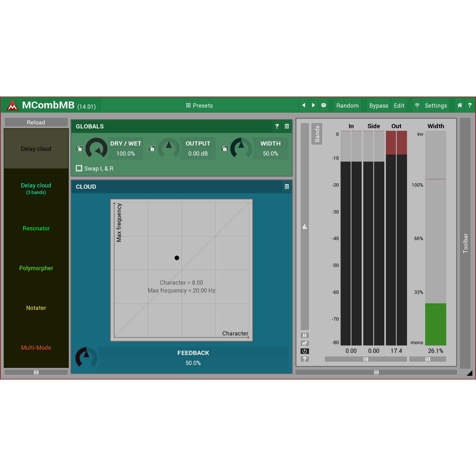Viewport: 476px width, 476px height.
Task: Click the MeldaProduction logo icon
Action: pos(12,105)
